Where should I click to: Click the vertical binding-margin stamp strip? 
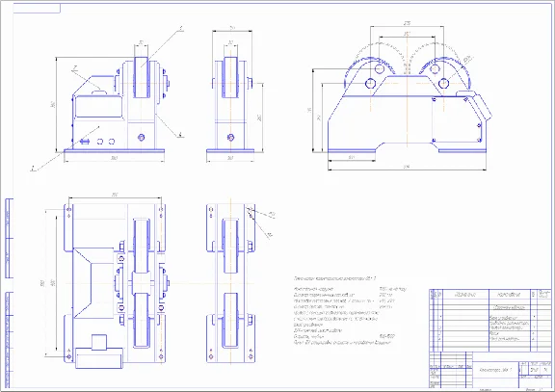tap(10, 293)
